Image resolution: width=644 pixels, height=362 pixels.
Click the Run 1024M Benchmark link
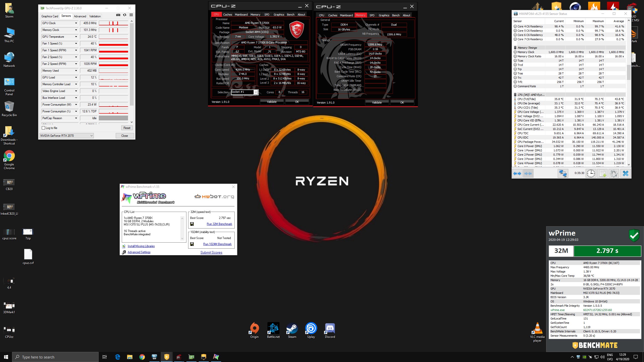coord(217,244)
